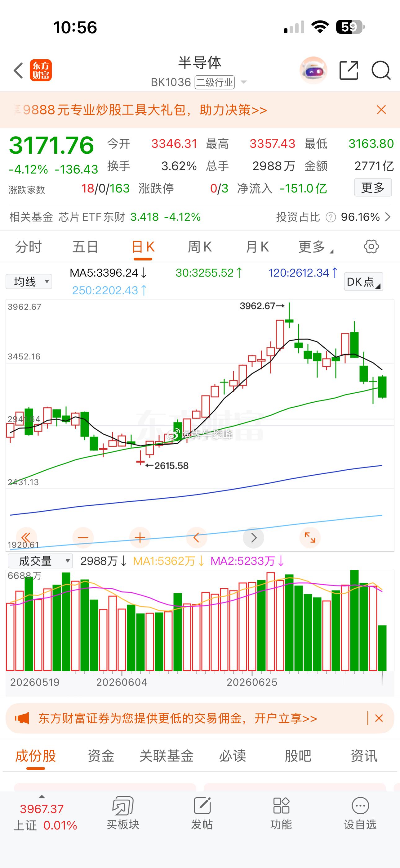The height and width of the screenshot is (868, 400).
Task: Zoom out chart with minus button
Action: 83,537
